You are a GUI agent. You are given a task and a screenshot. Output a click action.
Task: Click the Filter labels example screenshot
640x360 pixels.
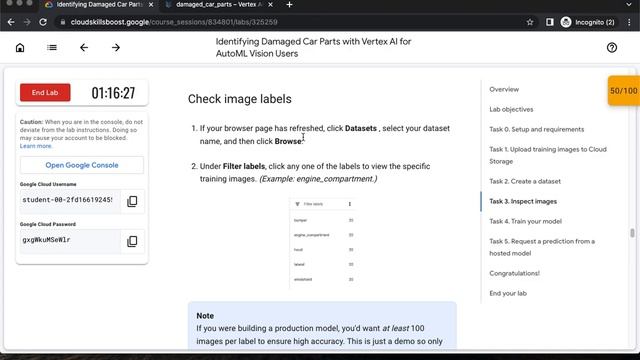[x=322, y=243]
